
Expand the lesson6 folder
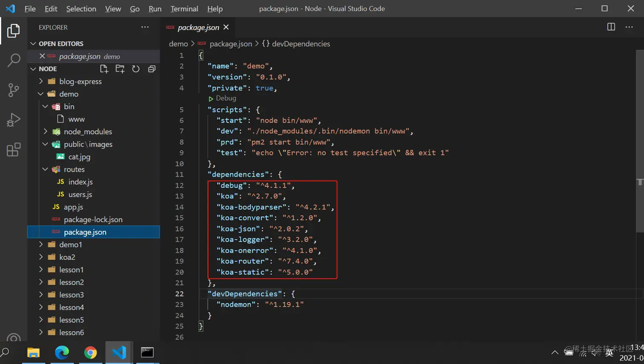(x=41, y=332)
